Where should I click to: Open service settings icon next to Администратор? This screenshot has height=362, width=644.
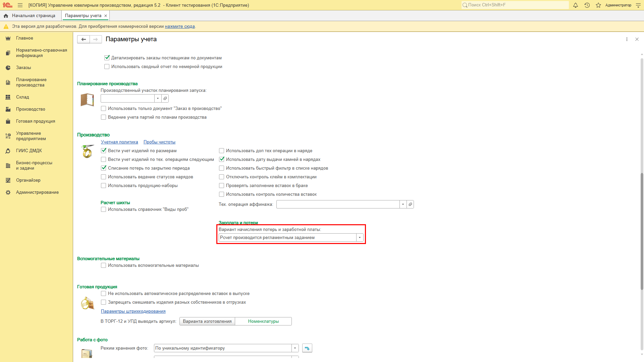(638, 5)
